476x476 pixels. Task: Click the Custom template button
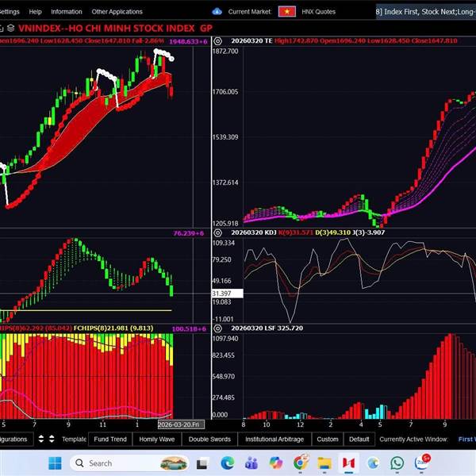pyautogui.click(x=327, y=439)
